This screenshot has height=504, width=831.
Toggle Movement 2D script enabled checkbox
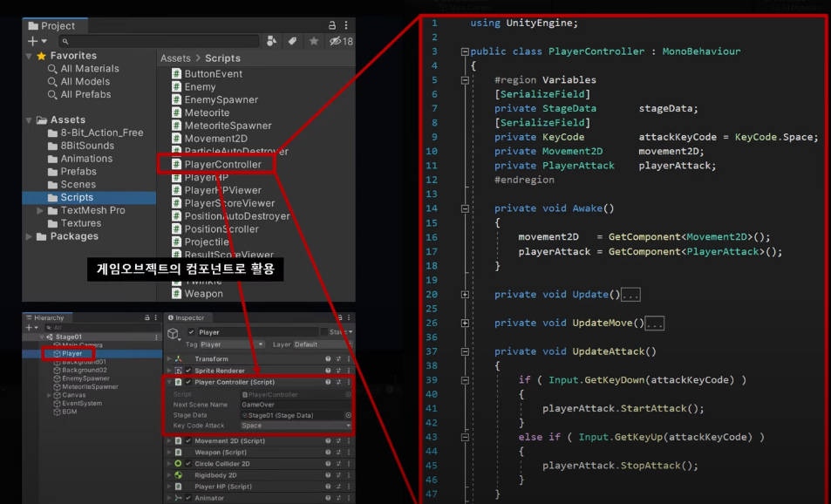coord(188,441)
